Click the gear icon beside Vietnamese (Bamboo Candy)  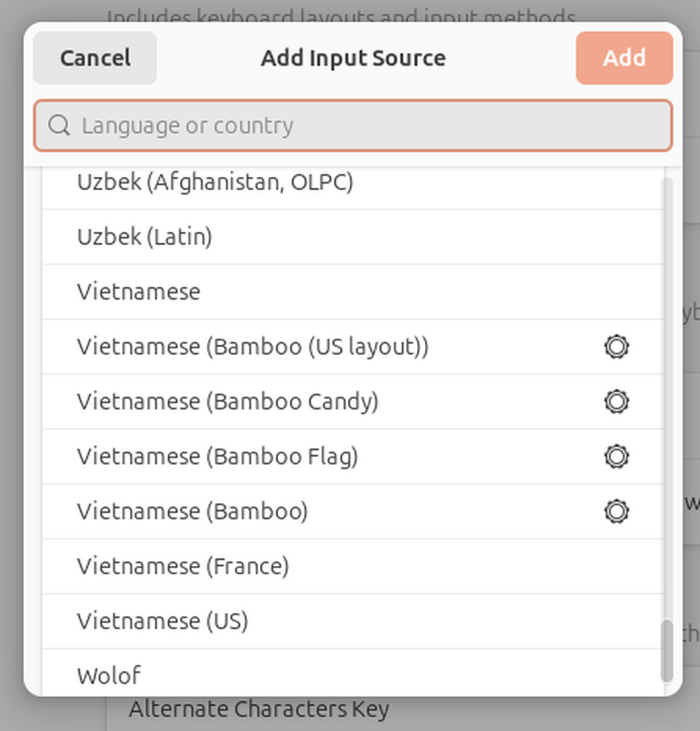click(617, 401)
